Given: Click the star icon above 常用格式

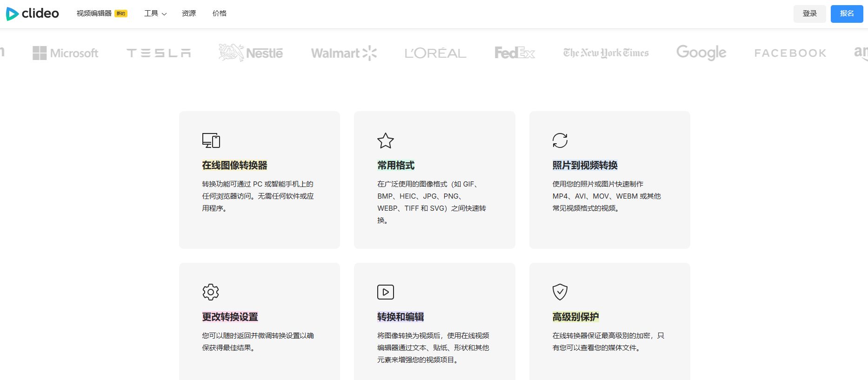Looking at the screenshot, I should pyautogui.click(x=386, y=140).
